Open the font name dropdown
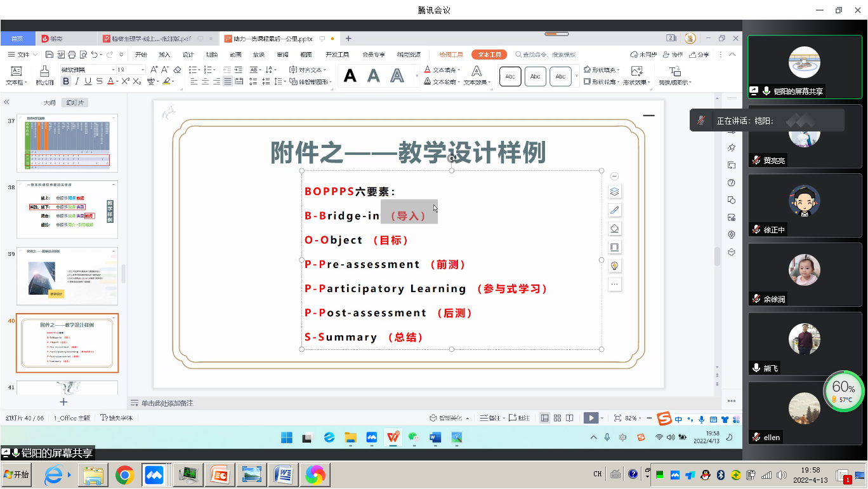This screenshot has height=489, width=868. point(113,69)
